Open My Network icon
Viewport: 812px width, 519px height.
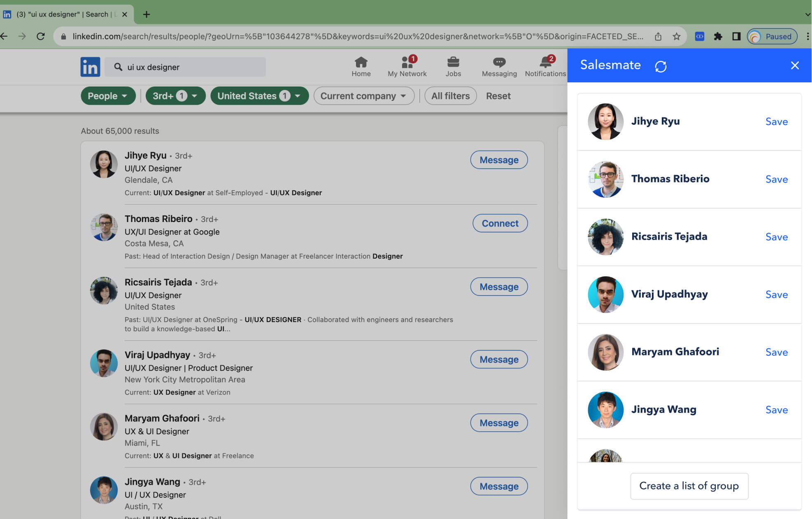(407, 67)
